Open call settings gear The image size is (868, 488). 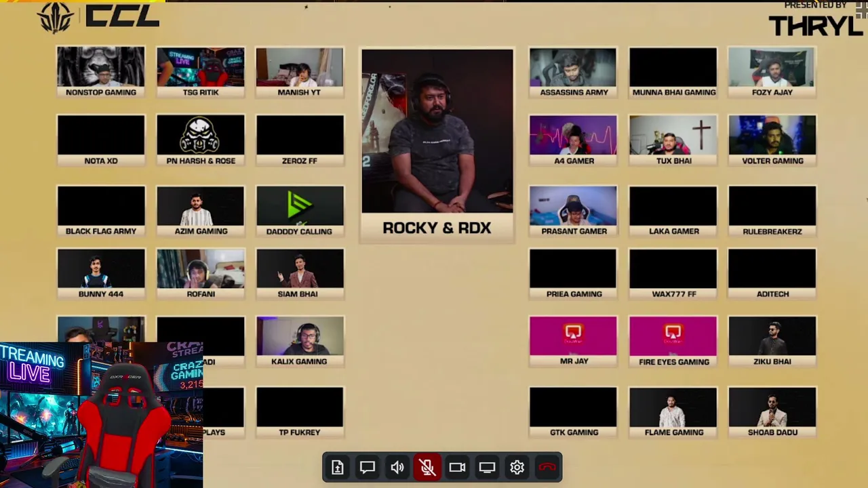[517, 468]
